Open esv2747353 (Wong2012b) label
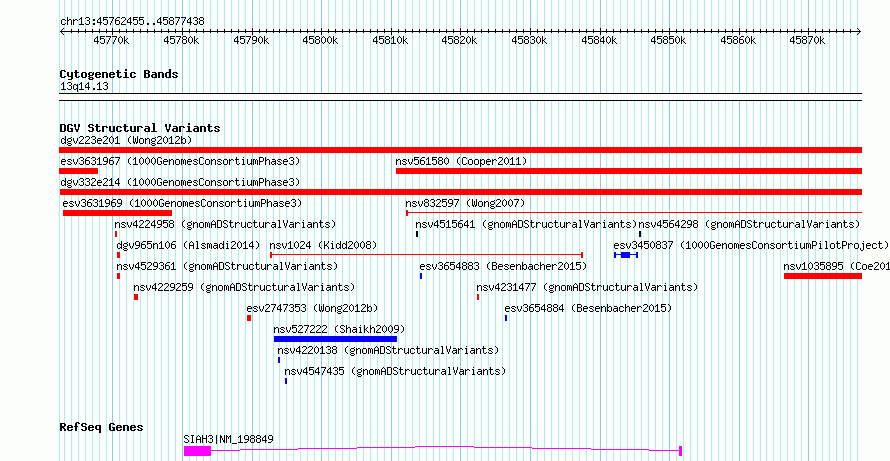 click(x=312, y=308)
